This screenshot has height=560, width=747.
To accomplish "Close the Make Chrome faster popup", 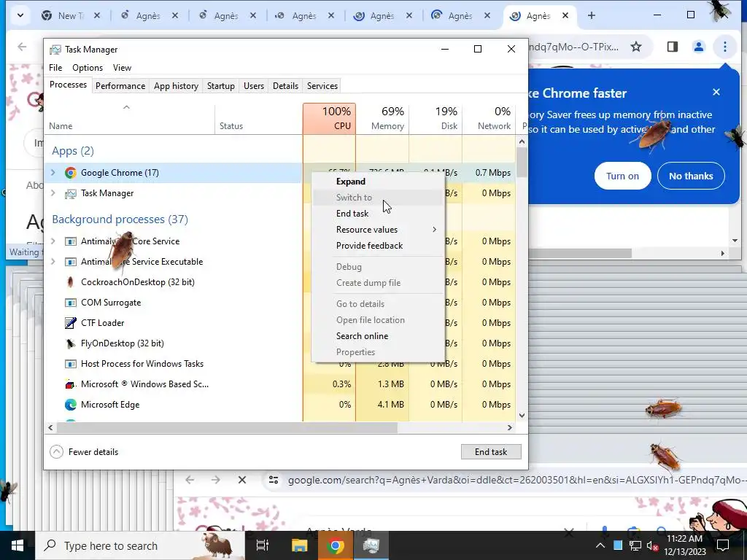I will [716, 93].
